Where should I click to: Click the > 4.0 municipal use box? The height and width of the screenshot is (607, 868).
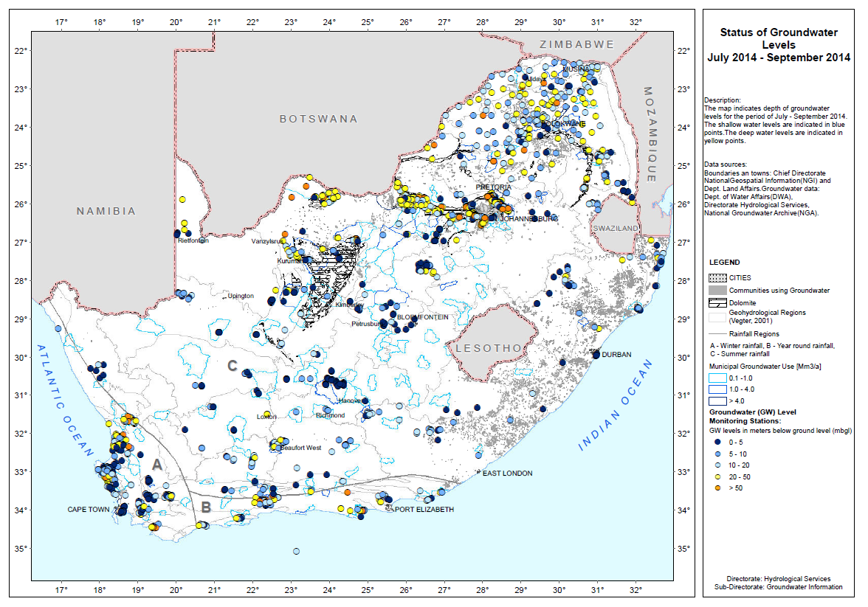(x=718, y=400)
